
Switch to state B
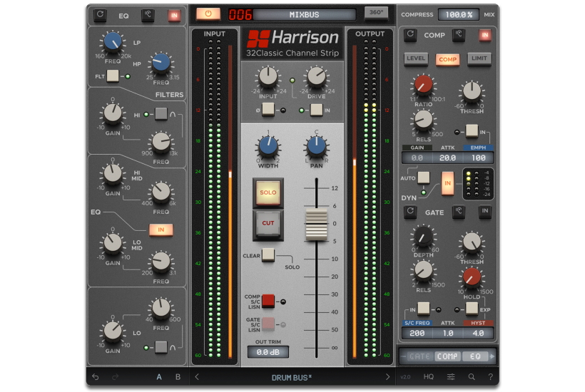(x=178, y=377)
